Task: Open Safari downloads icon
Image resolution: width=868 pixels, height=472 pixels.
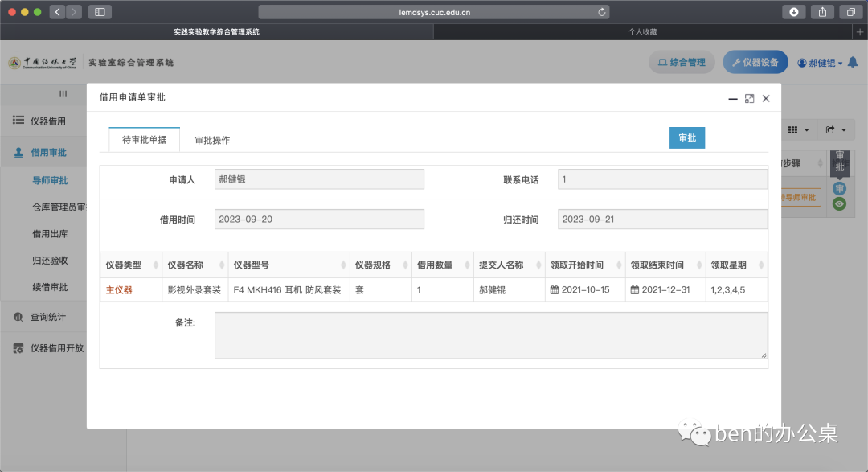Action: (x=794, y=12)
